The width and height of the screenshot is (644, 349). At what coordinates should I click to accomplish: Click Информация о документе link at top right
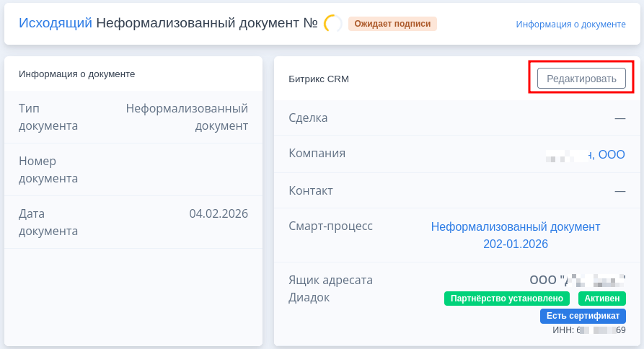570,24
